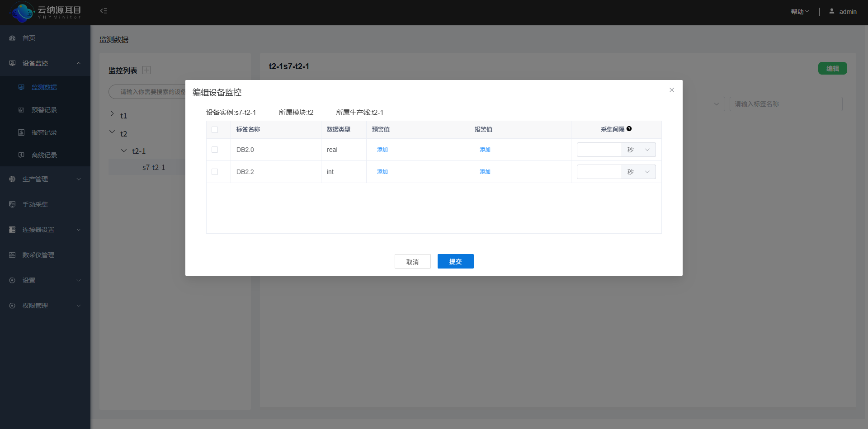
Task: Check the select-all checkbox in table header
Action: coord(215,130)
